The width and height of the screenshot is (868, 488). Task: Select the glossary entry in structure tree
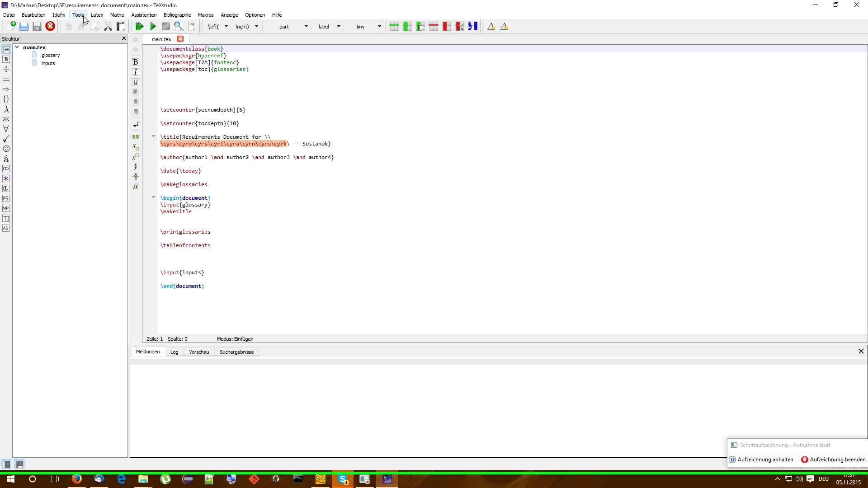[50, 55]
